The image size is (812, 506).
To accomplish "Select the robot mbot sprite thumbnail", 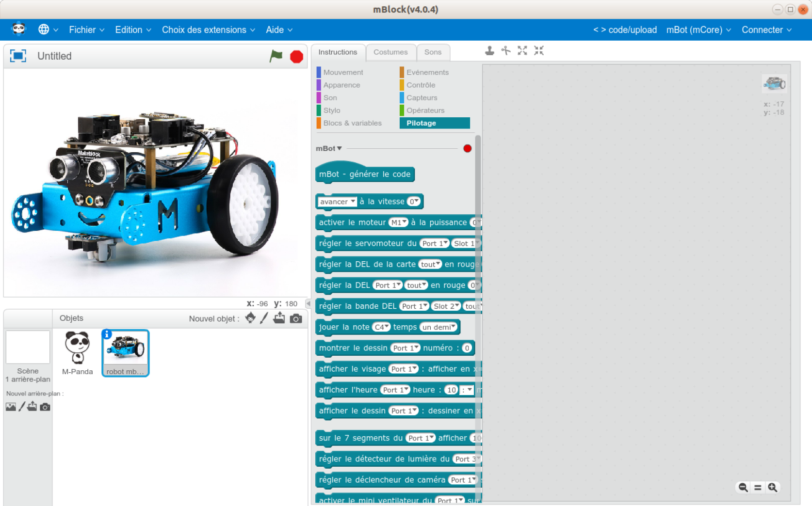I will coord(126,353).
